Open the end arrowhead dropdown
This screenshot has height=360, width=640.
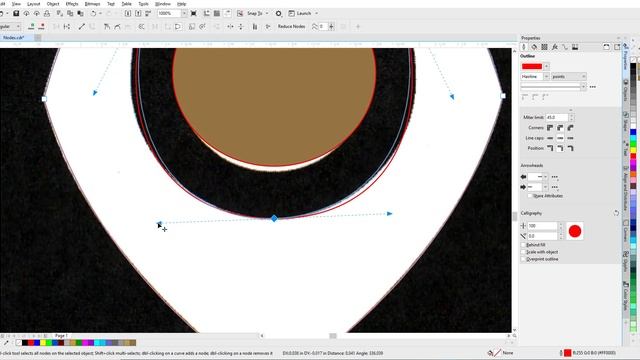(x=545, y=187)
